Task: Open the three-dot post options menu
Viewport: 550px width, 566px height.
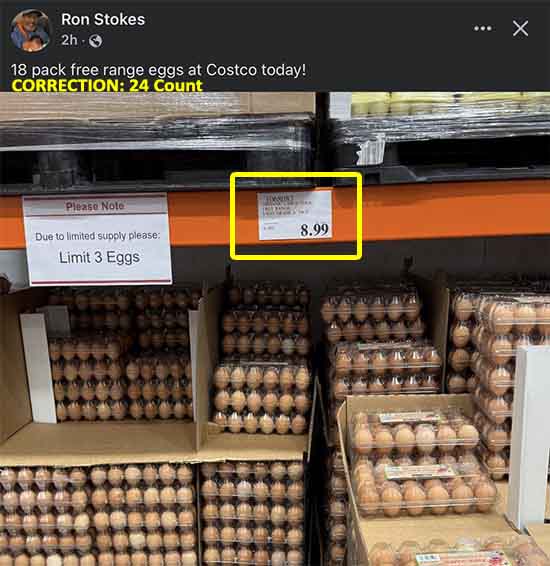Action: [x=483, y=28]
